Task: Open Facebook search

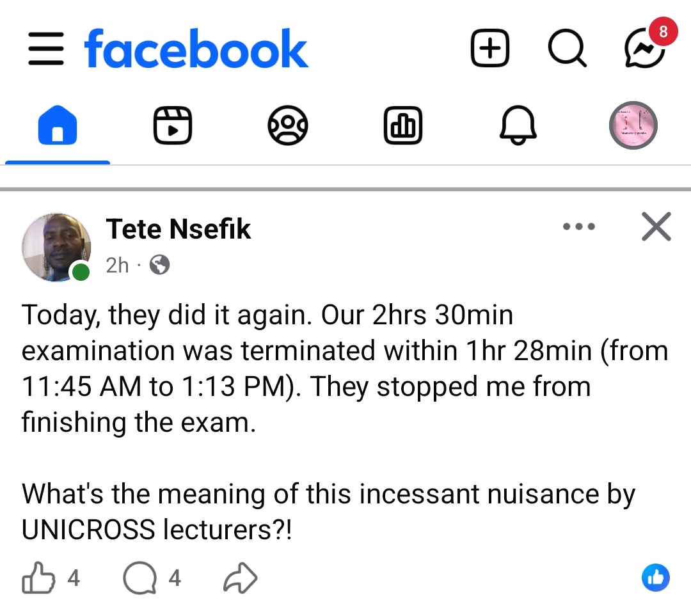Action: 567,49
